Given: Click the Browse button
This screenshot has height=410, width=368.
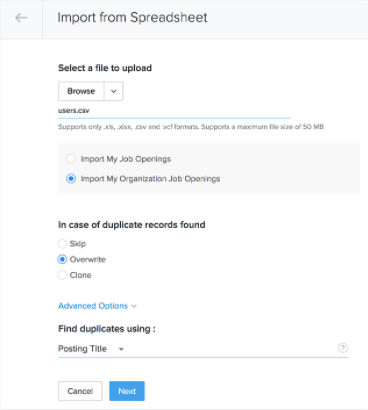Looking at the screenshot, I should (81, 91).
